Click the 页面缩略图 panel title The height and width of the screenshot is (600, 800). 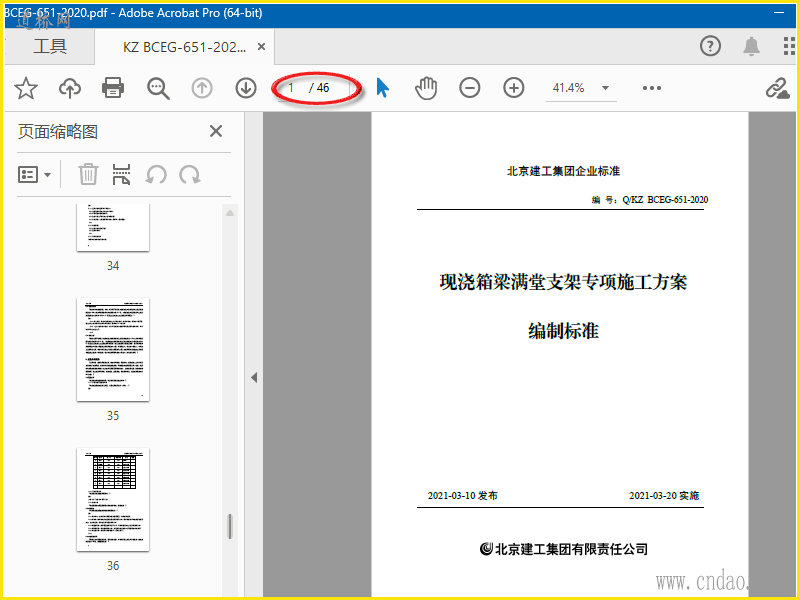tap(58, 132)
